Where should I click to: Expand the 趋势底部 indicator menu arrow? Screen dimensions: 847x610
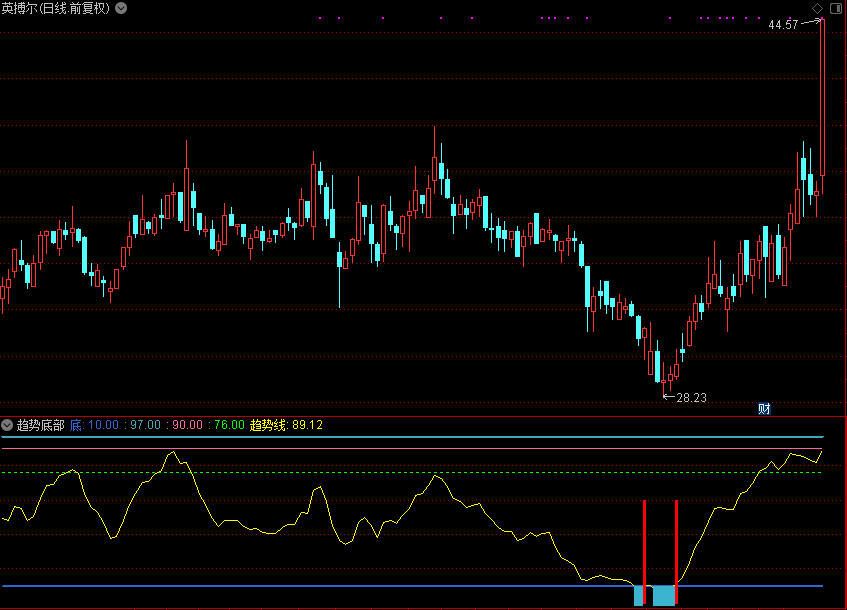8,425
